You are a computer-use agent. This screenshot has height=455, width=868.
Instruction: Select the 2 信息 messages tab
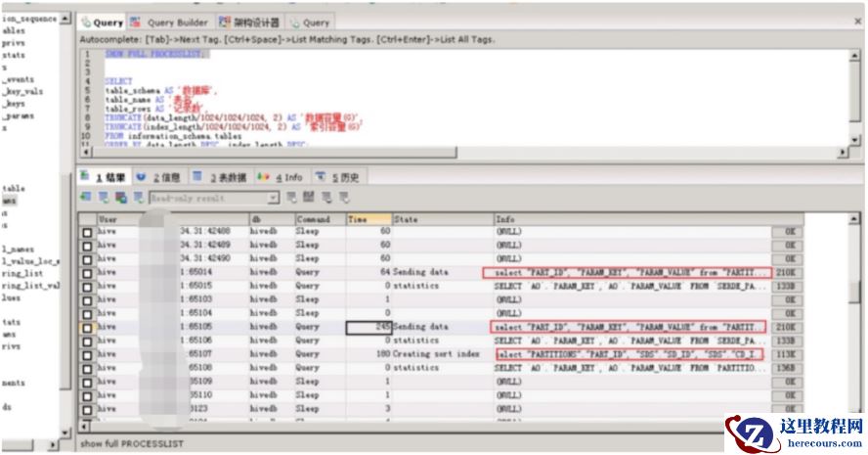[x=159, y=177]
